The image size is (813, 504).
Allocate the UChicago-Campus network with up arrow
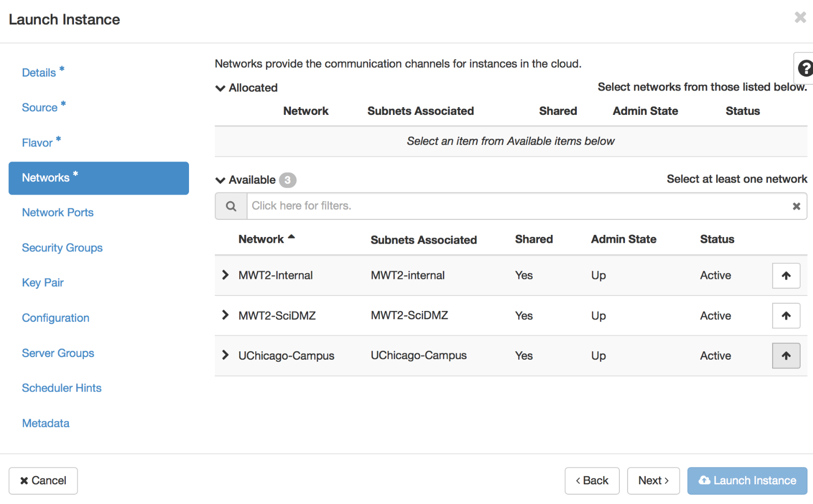coord(786,356)
